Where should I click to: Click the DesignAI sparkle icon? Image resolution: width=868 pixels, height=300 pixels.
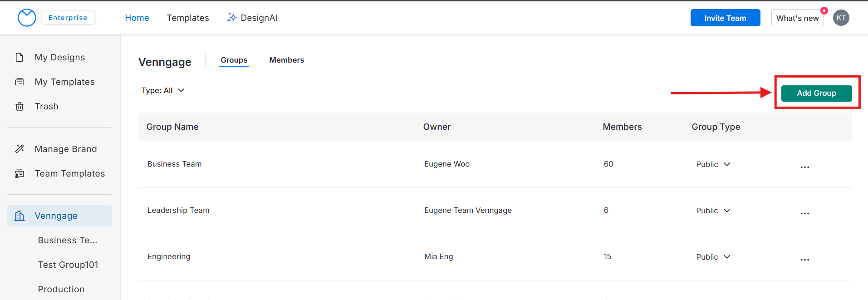pyautogui.click(x=232, y=18)
